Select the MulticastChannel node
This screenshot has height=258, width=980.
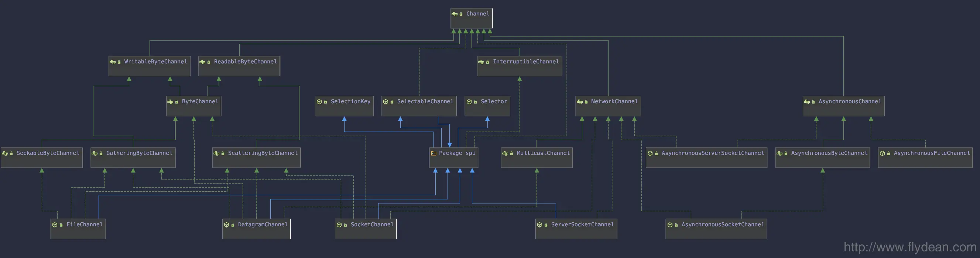(x=537, y=158)
